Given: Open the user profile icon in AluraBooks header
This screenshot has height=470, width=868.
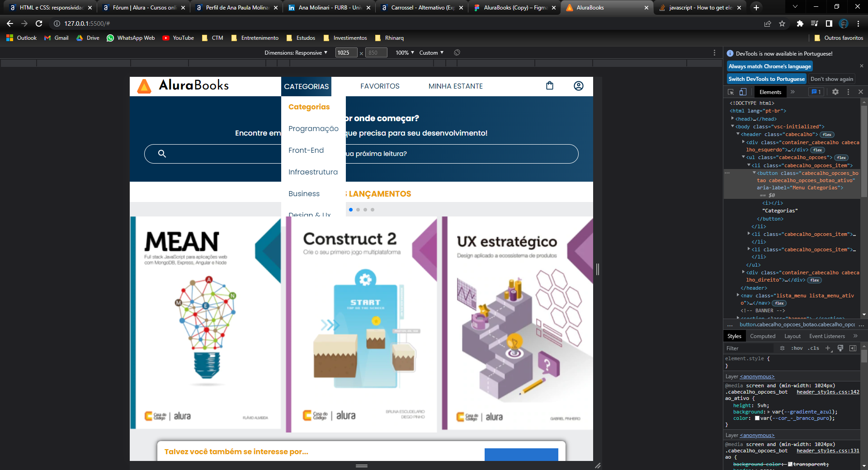Looking at the screenshot, I should 579,85.
